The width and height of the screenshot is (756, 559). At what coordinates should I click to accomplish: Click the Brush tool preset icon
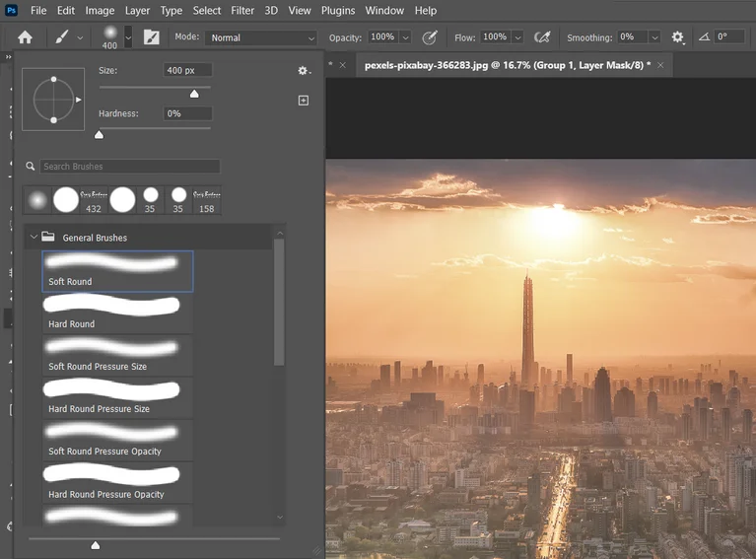[61, 37]
